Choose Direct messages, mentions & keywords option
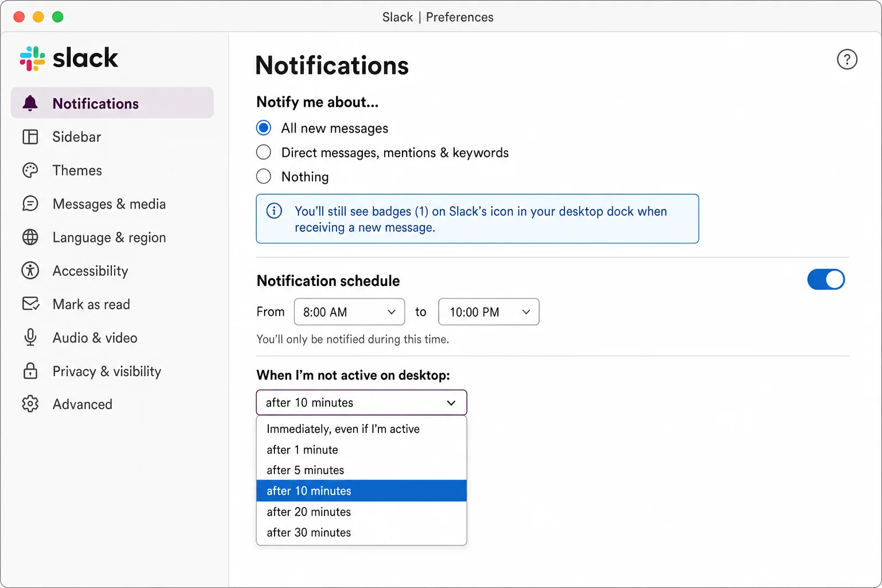The height and width of the screenshot is (588, 882). click(264, 152)
